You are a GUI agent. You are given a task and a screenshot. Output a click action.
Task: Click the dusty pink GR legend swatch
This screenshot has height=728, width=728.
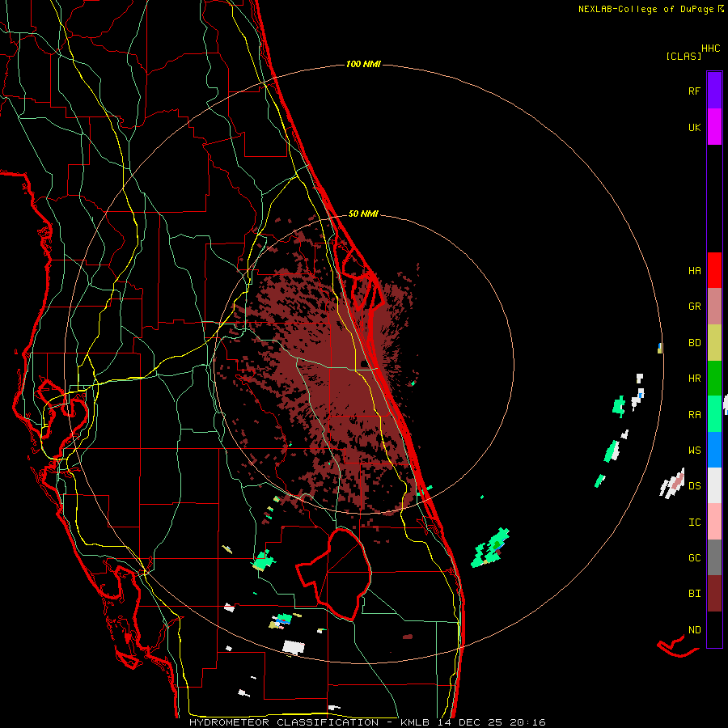(x=714, y=307)
